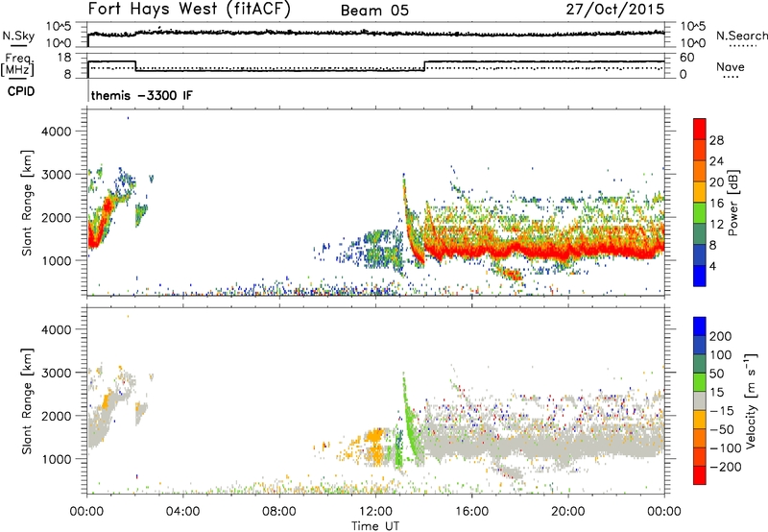Pick the grey ±15 velocity colorbar segment
Image resolution: width=768 pixels, height=532 pixels.
click(700, 401)
